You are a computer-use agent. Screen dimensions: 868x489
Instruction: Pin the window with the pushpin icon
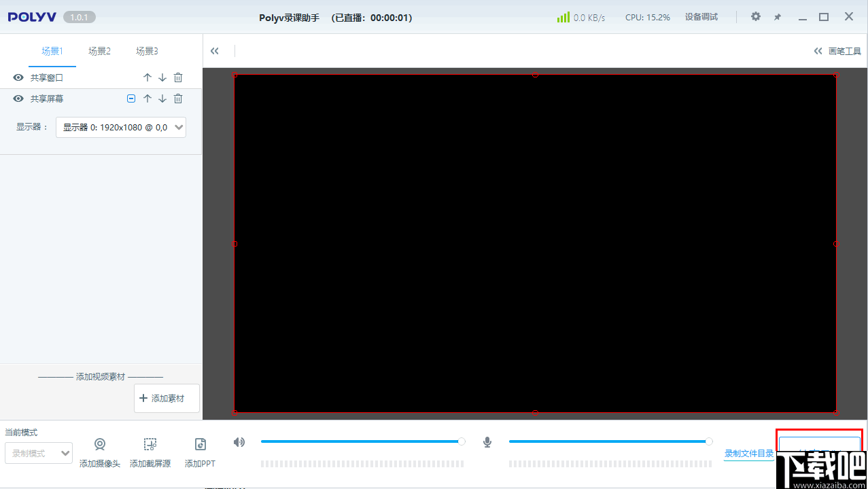(x=778, y=17)
